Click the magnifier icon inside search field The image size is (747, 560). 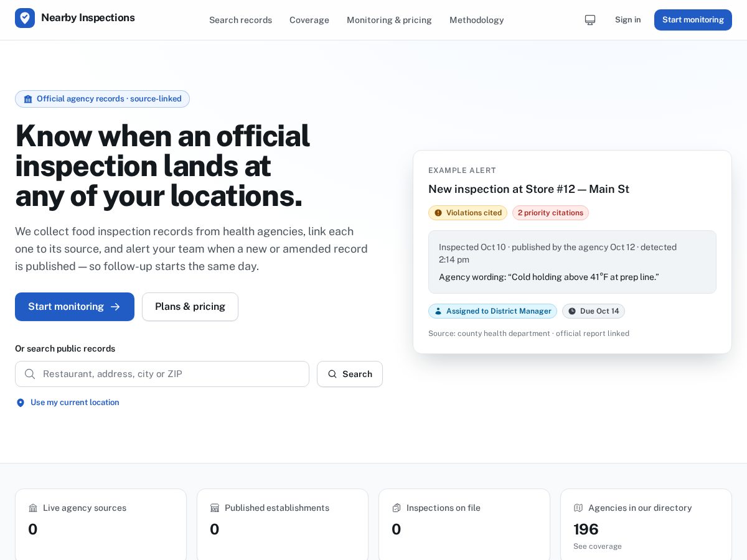[30, 374]
